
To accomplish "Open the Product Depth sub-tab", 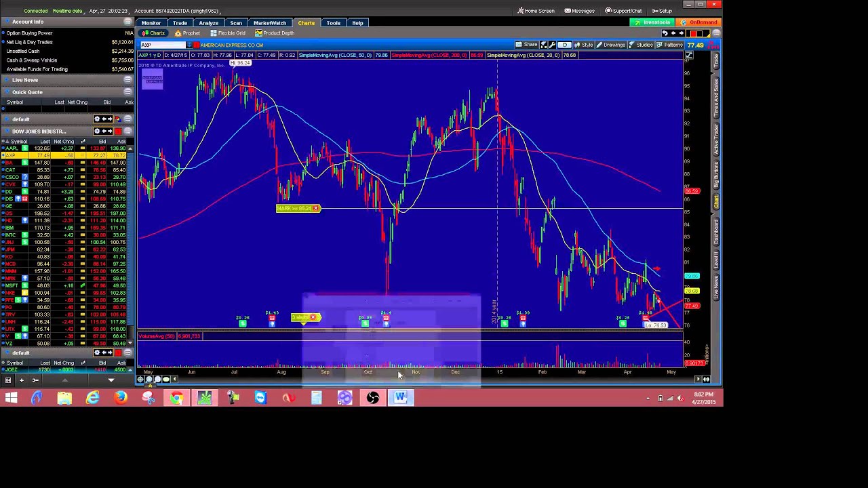I will pos(275,33).
